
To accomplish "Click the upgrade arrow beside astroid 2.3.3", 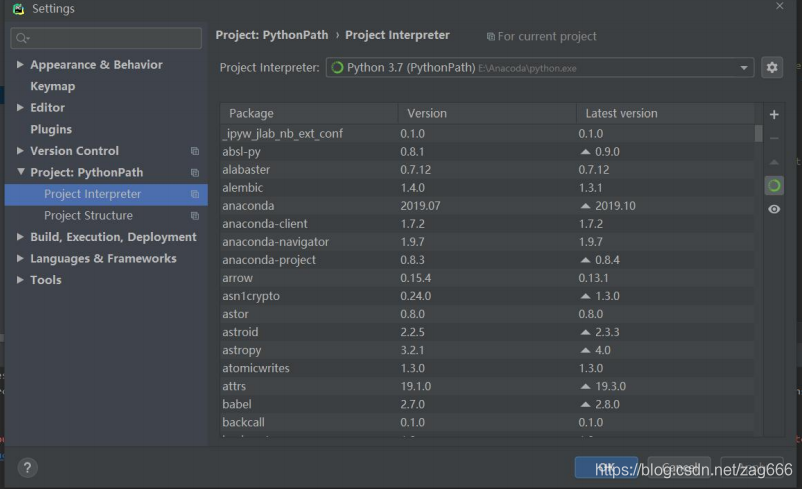I will point(585,332).
